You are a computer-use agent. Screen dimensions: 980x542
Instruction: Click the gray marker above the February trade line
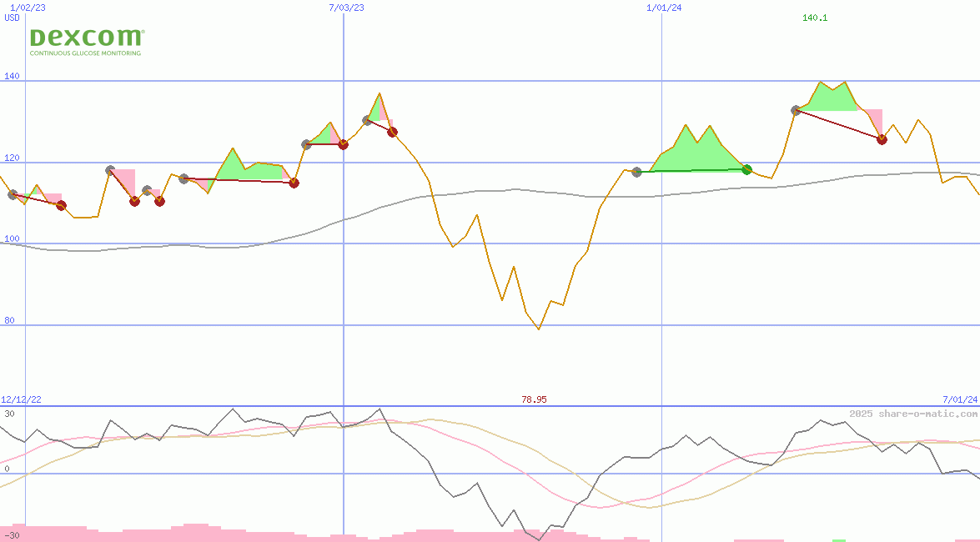(109, 169)
